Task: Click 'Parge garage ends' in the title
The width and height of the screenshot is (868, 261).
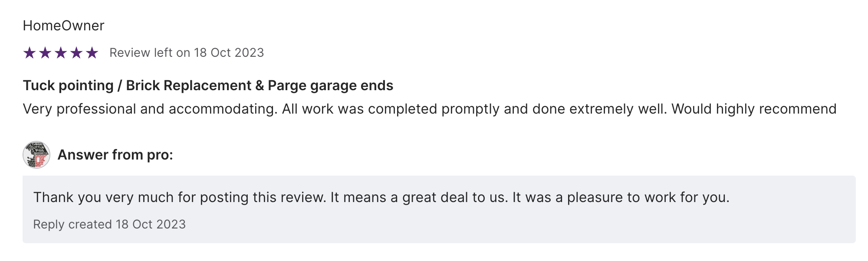Action: pos(330,85)
